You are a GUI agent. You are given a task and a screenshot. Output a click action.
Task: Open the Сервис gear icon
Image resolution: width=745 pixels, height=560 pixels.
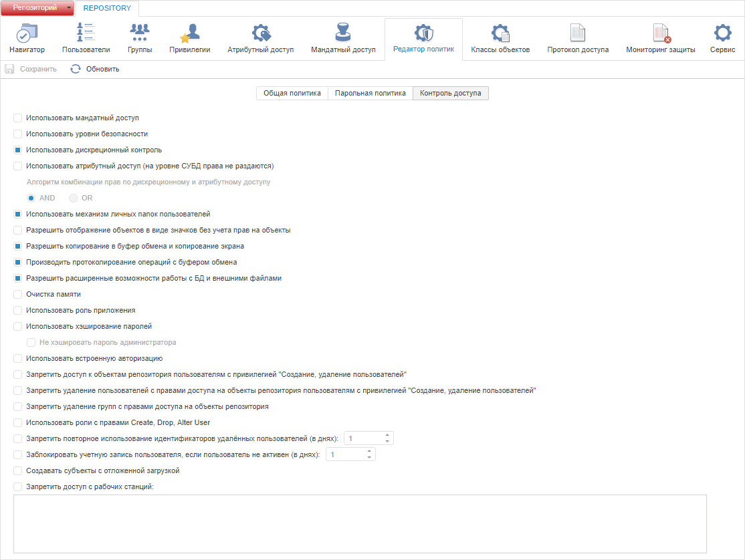point(723,33)
